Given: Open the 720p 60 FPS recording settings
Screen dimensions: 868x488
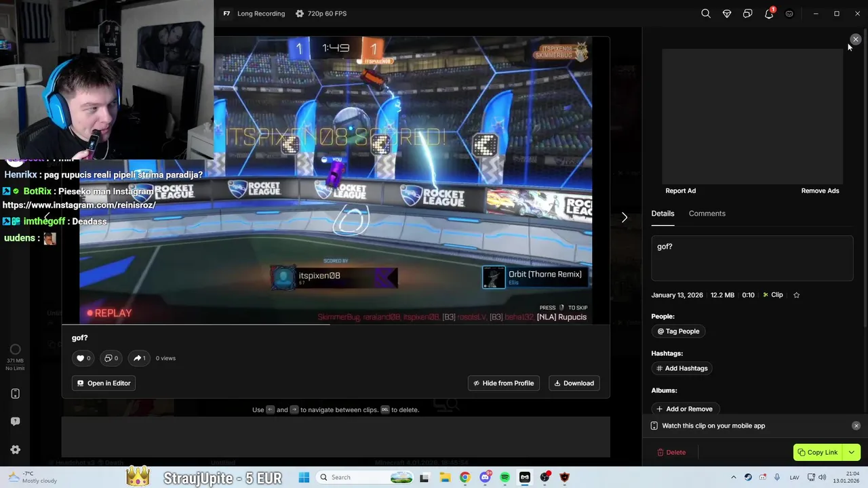Looking at the screenshot, I should [x=321, y=14].
